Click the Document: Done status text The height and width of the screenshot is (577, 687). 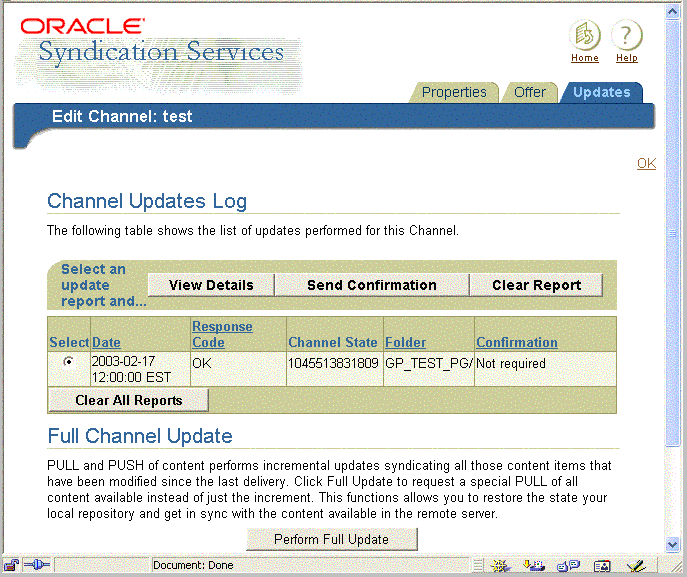[193, 565]
